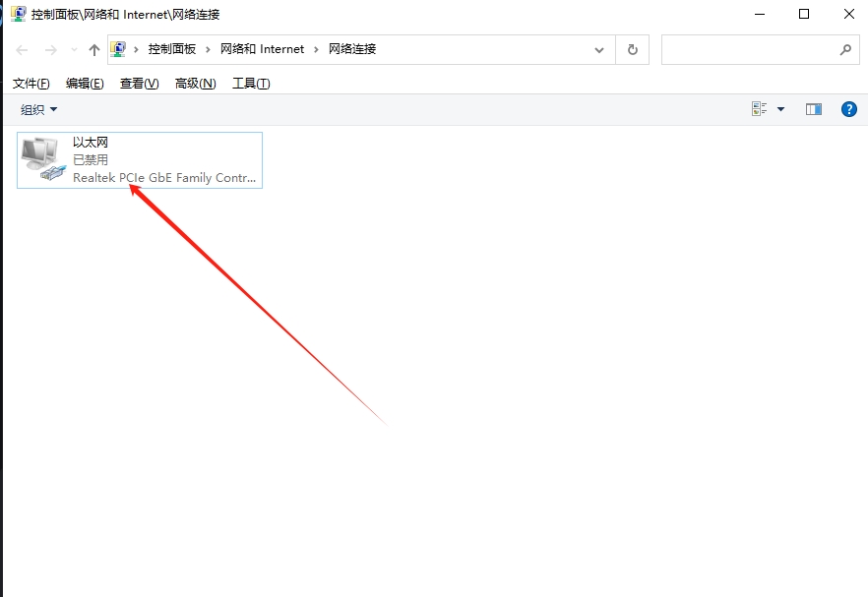
Task: Open the 查看(V) menu
Action: pyautogui.click(x=140, y=84)
